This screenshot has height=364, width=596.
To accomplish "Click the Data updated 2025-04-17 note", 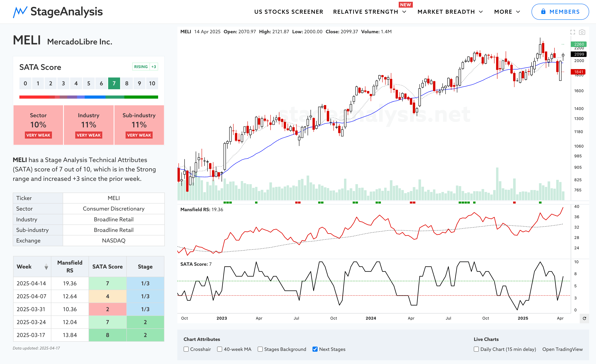I will coord(36,348).
